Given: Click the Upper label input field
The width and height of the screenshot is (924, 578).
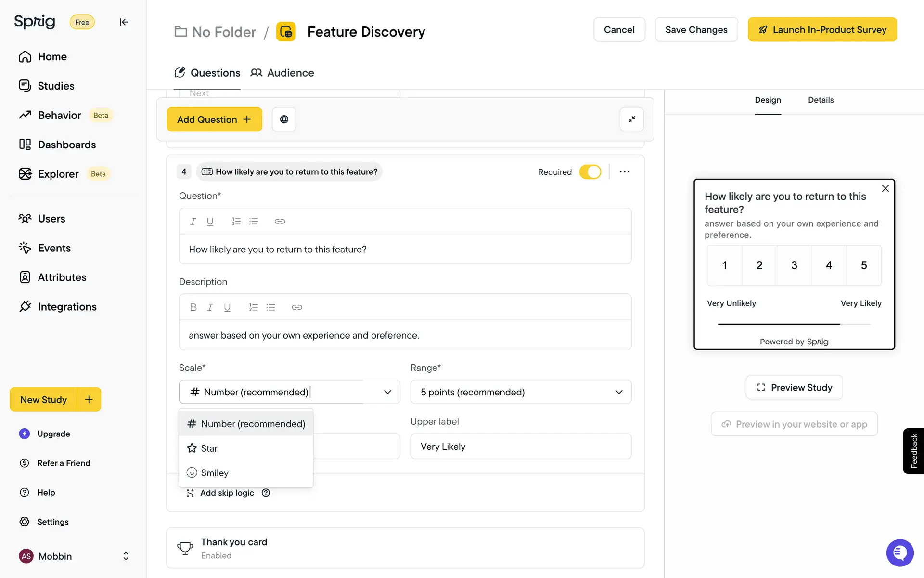Looking at the screenshot, I should point(520,447).
